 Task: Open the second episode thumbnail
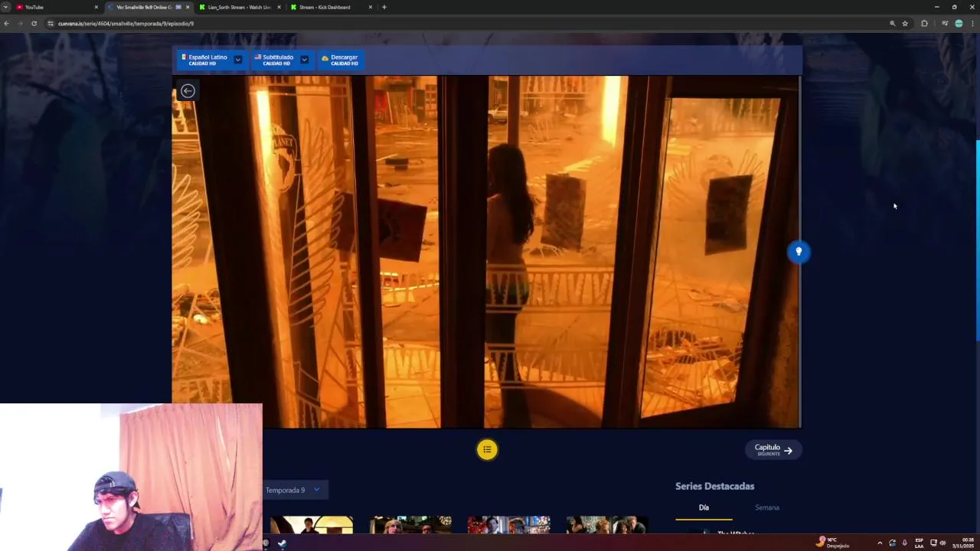pos(410,525)
